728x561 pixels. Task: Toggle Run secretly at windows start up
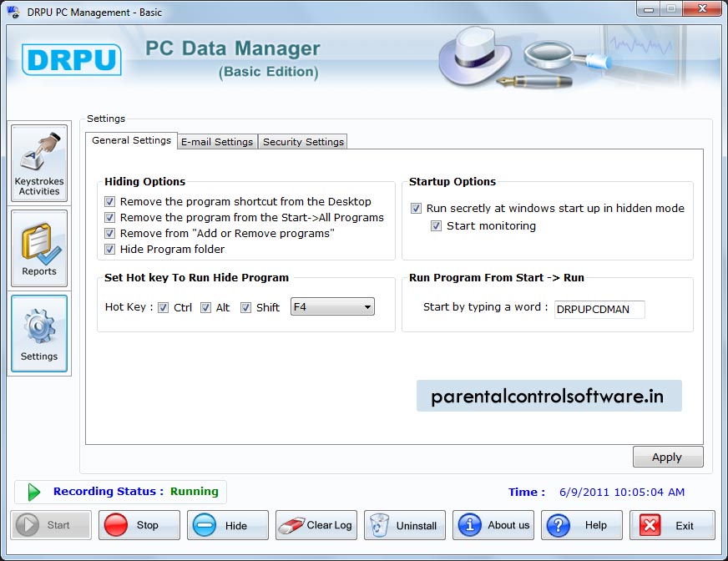[416, 208]
